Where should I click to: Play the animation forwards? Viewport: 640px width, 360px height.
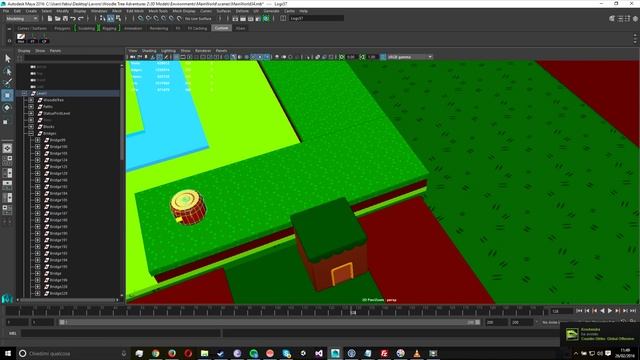pyautogui.click(x=610, y=311)
